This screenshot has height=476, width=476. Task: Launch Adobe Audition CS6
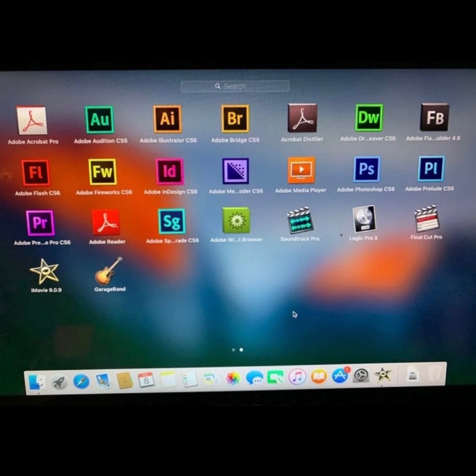click(x=99, y=119)
